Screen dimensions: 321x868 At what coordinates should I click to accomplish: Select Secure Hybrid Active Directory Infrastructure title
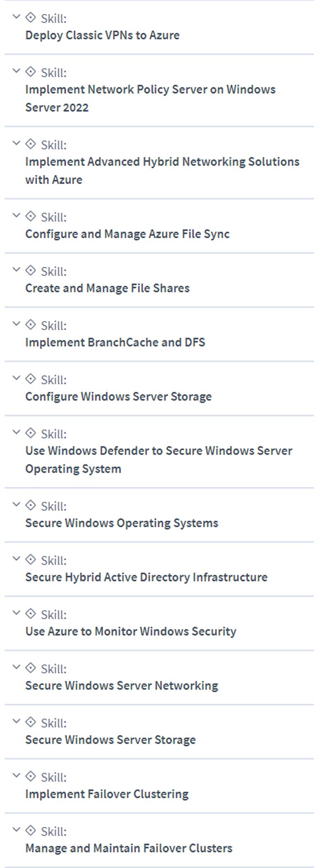[146, 577]
